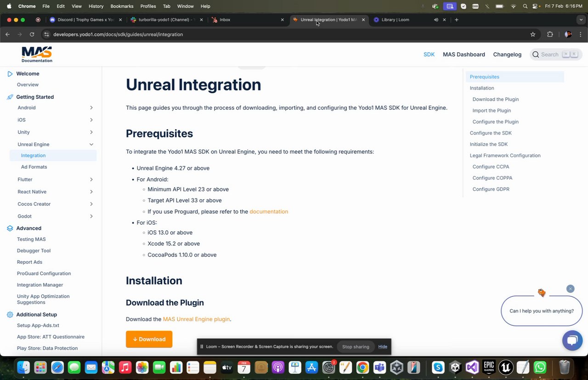Open the Bookmarks menu in the menu bar
The height and width of the screenshot is (380, 588).
click(x=122, y=6)
